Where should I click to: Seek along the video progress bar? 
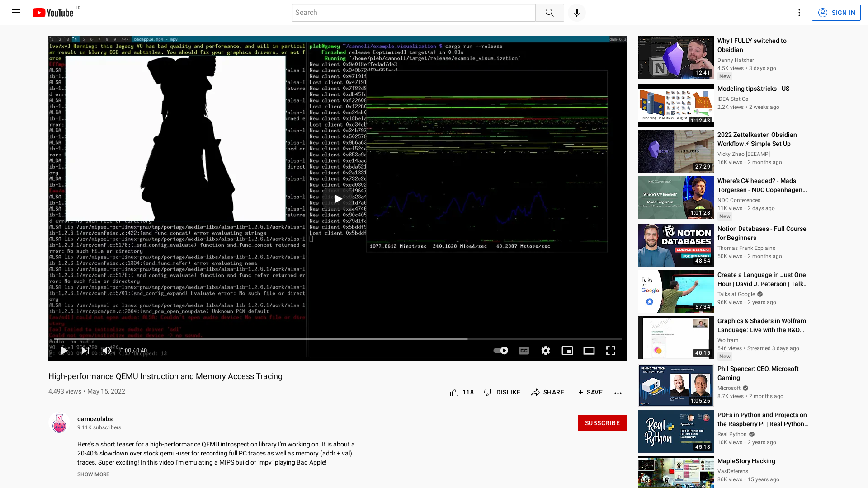pyautogui.click(x=338, y=339)
